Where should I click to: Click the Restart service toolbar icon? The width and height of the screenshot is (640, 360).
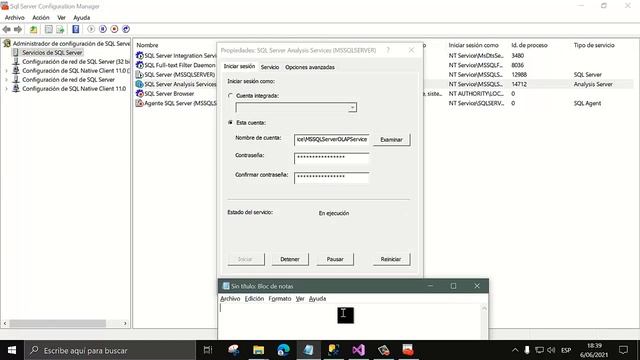click(126, 29)
